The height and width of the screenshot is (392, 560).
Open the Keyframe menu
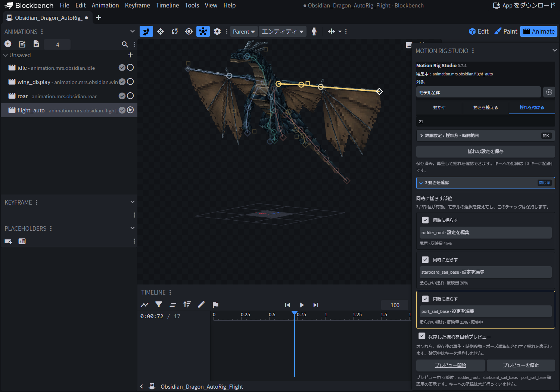click(x=137, y=5)
